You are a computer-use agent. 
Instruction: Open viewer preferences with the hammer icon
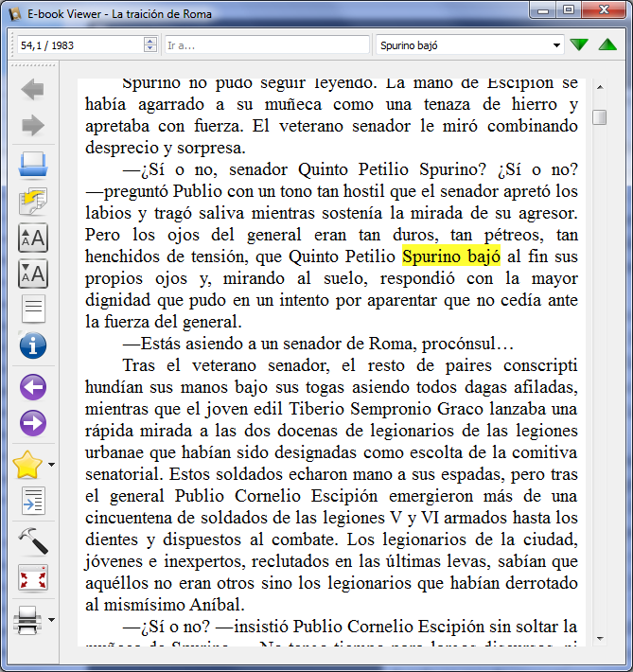(x=32, y=540)
